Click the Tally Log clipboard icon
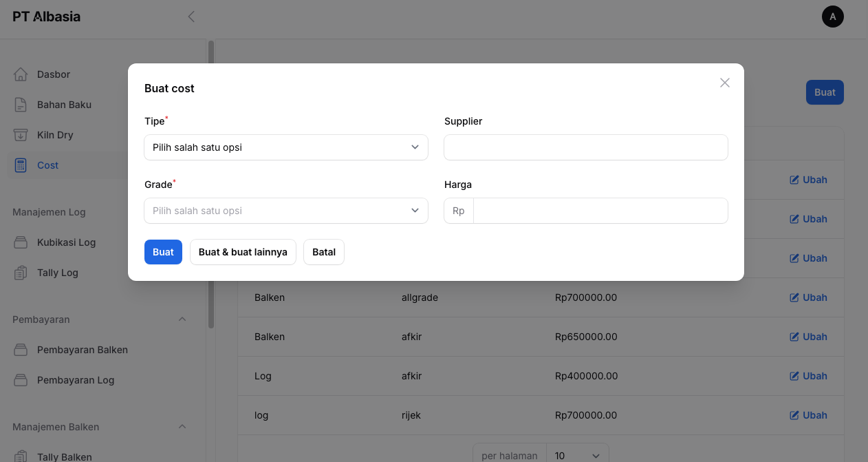The height and width of the screenshot is (462, 868). pos(21,273)
